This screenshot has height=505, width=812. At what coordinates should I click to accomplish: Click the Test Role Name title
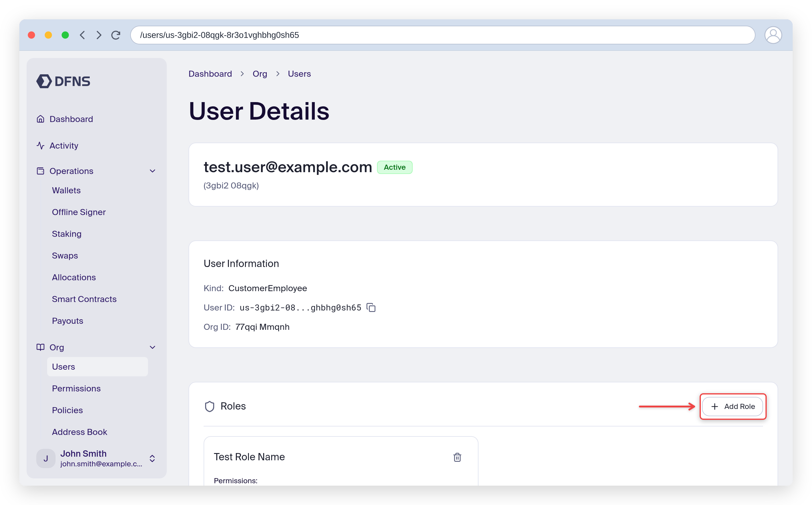[249, 457]
